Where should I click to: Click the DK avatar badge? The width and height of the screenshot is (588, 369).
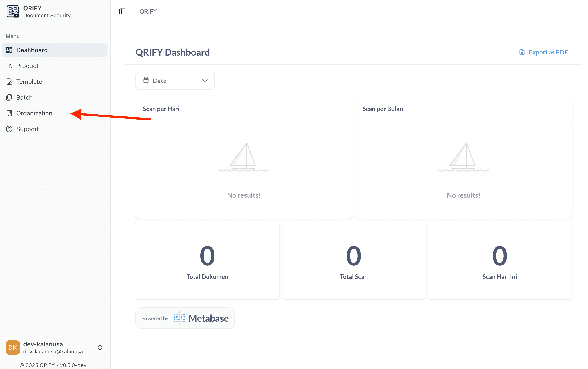[x=12, y=347]
